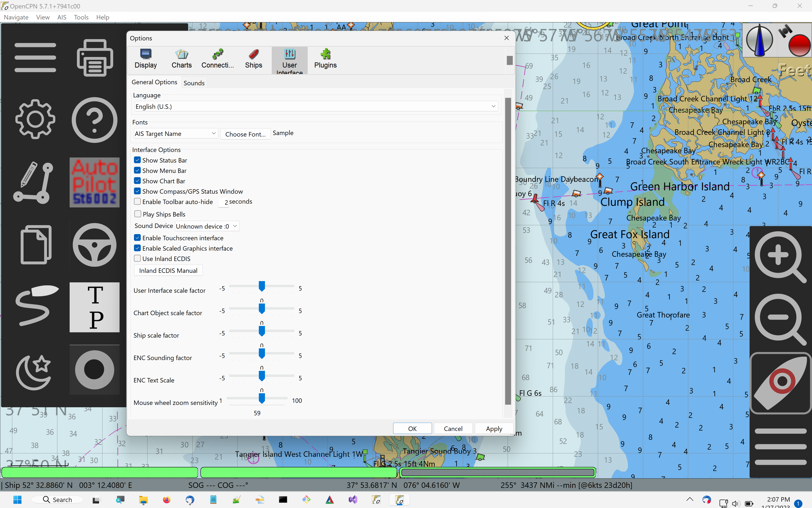Open the Inland ECDIS Manual

[x=168, y=271]
